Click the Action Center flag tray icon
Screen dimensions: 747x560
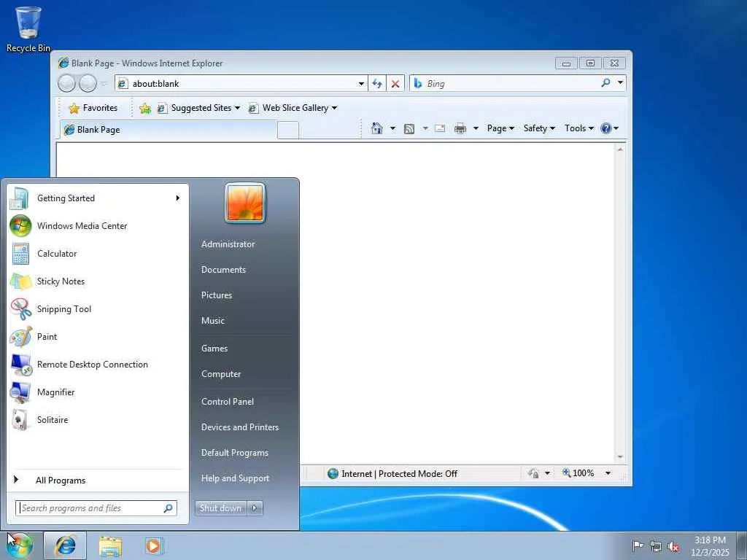pos(638,545)
